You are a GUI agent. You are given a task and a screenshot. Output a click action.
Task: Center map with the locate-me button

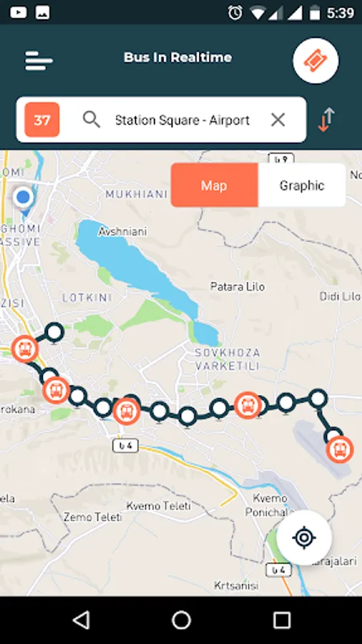304,537
